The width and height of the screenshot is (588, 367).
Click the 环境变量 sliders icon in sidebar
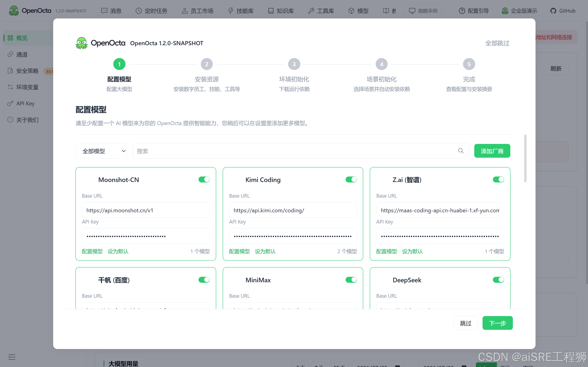tap(10, 87)
